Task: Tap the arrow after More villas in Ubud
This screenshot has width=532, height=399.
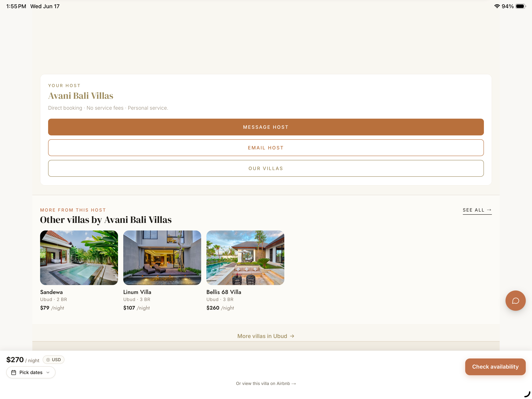Action: (292, 336)
